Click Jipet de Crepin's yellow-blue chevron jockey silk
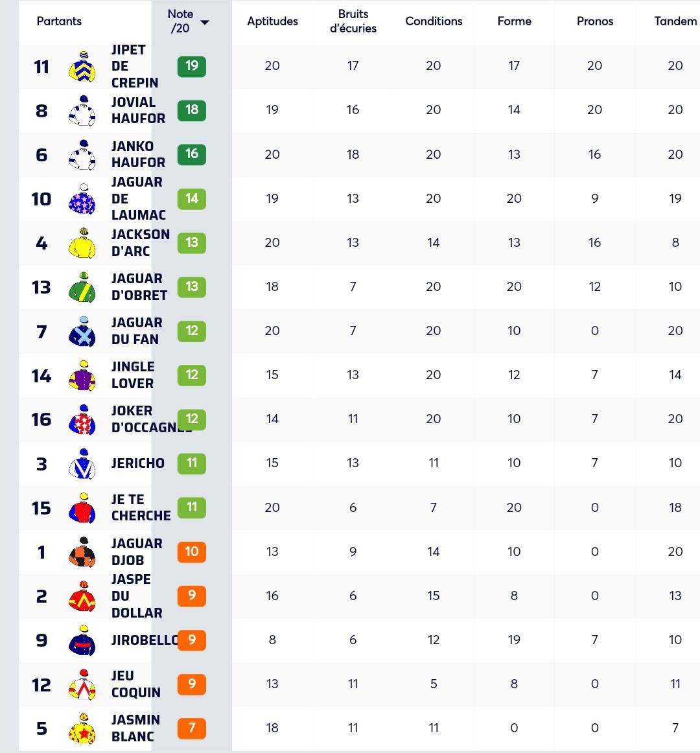Screen dimensions: 700x753 (82, 66)
